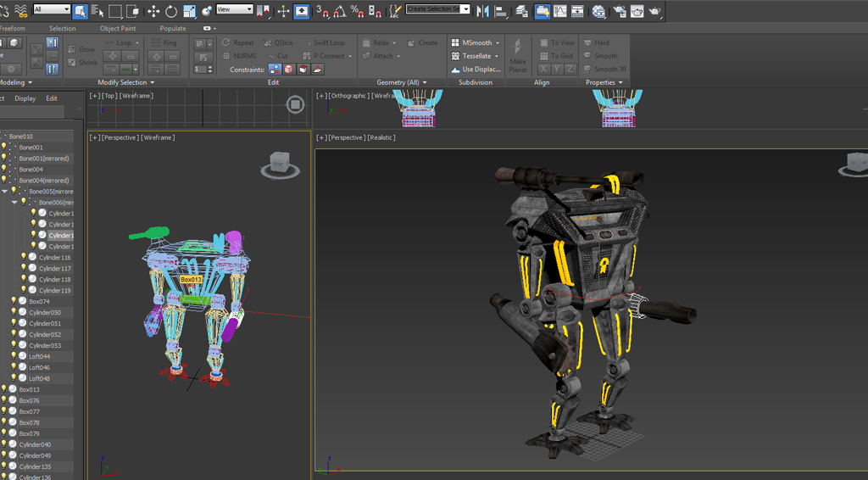Click the Tessellate button
The image size is (868, 480).
point(478,56)
